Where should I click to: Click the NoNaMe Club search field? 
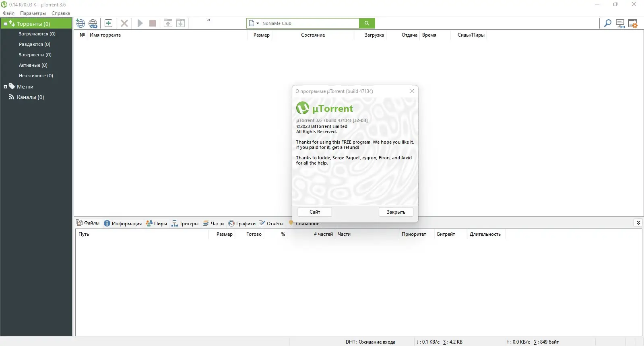tap(310, 23)
